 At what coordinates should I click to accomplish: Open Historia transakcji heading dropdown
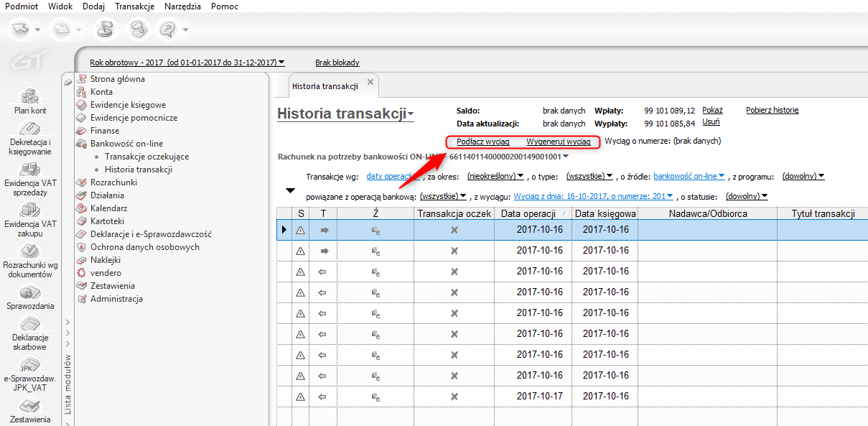(345, 114)
